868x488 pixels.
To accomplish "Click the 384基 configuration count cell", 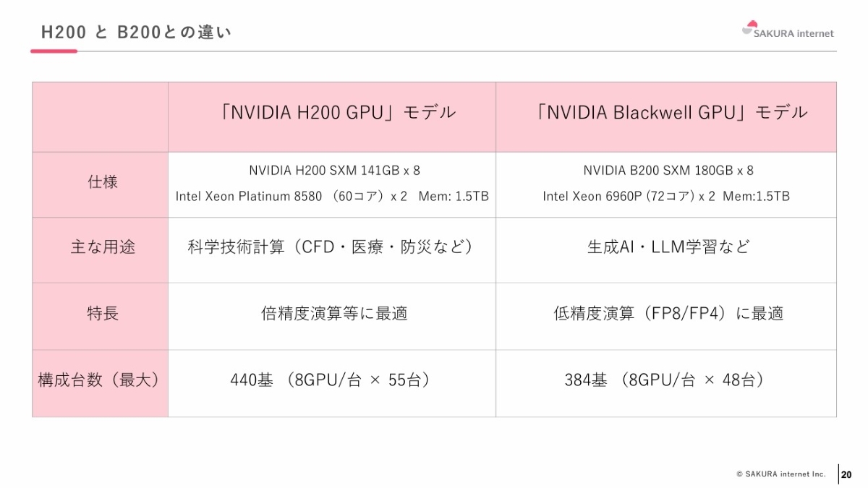I will coord(664,380).
